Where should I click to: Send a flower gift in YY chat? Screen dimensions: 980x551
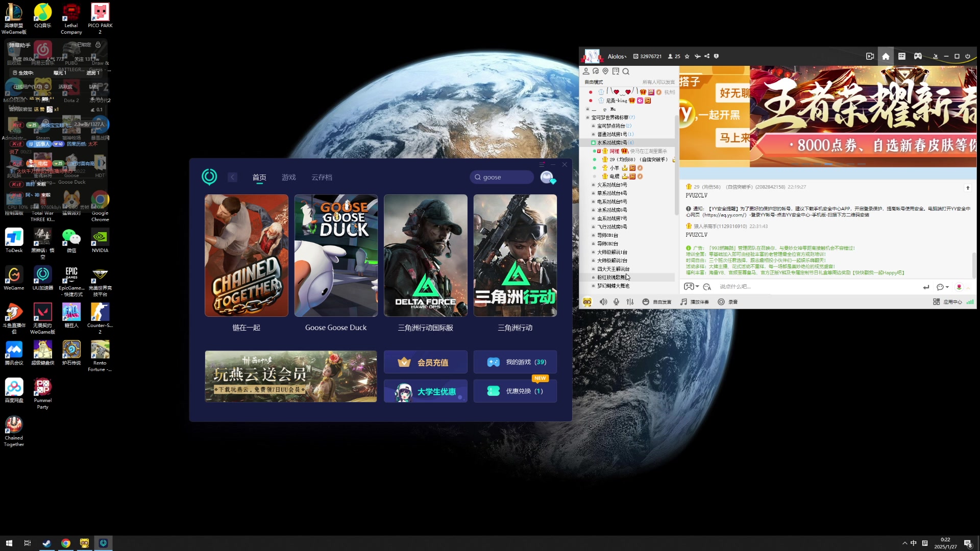(x=959, y=287)
